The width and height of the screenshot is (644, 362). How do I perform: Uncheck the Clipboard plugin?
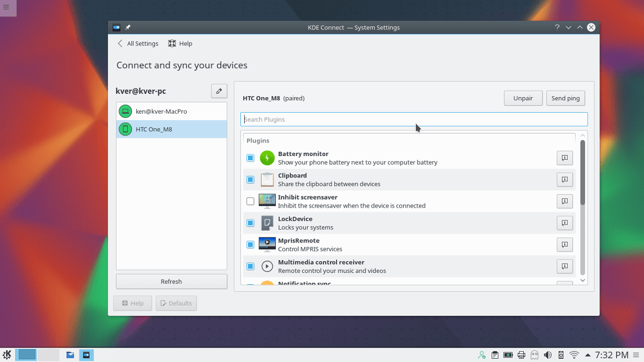(250, 180)
